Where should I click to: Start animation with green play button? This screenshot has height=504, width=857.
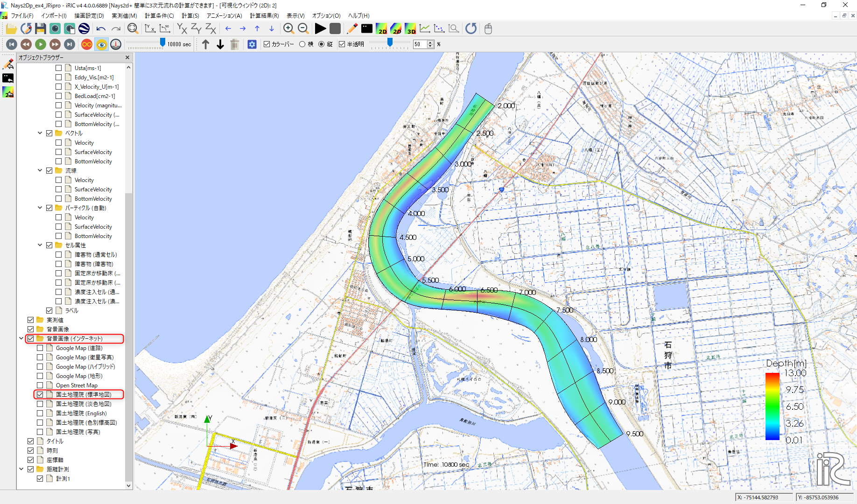point(41,44)
